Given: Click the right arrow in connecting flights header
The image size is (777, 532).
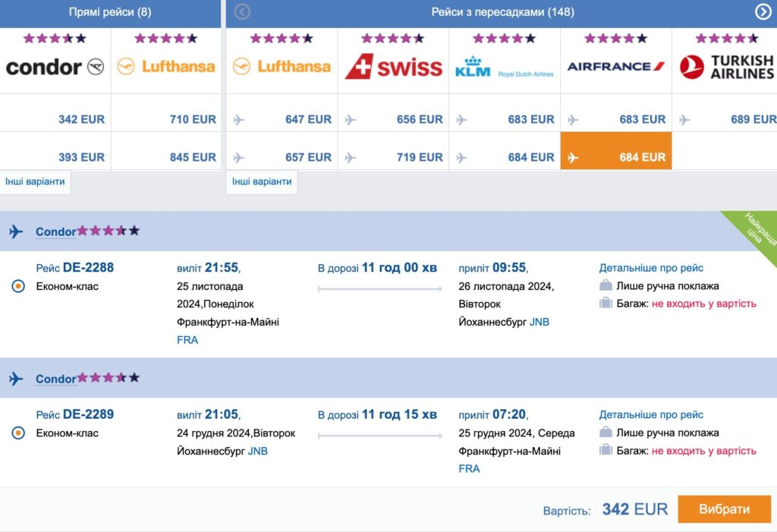Looking at the screenshot, I should point(763,11).
